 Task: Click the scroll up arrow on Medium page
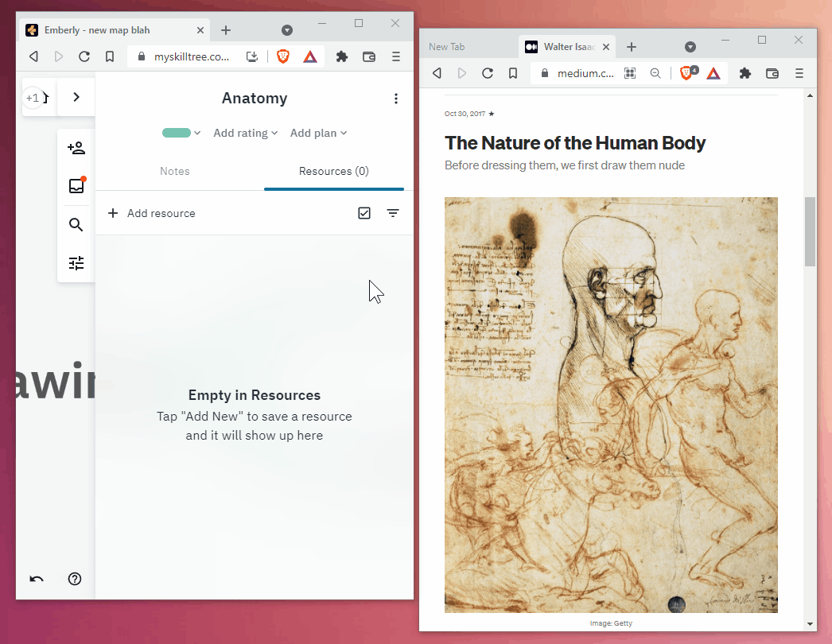click(810, 95)
